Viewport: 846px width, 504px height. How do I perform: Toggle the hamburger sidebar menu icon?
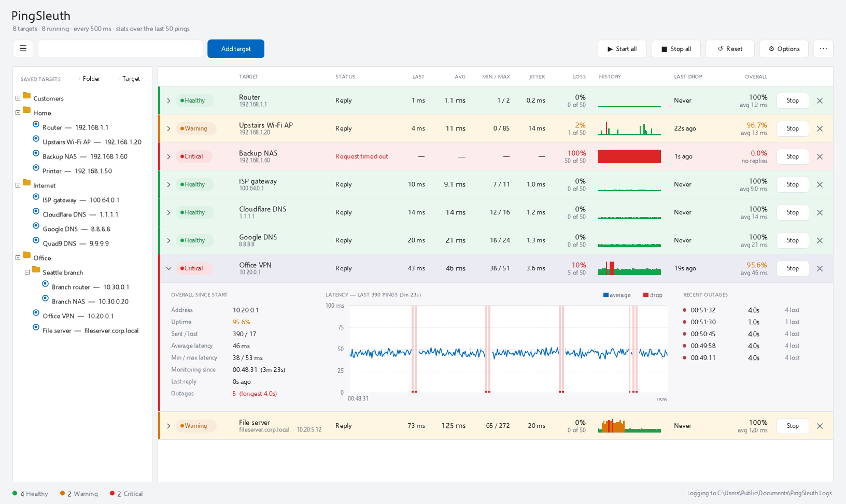[23, 49]
